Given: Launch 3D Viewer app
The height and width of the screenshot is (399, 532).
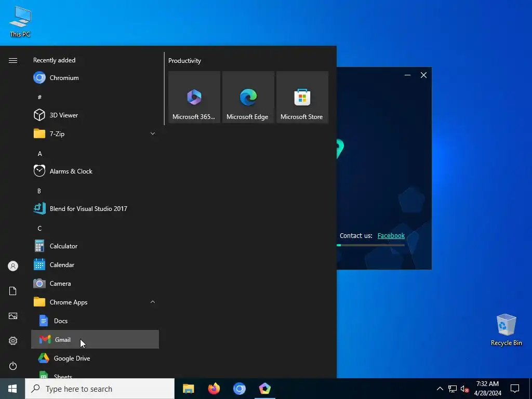Looking at the screenshot, I should pos(95,115).
